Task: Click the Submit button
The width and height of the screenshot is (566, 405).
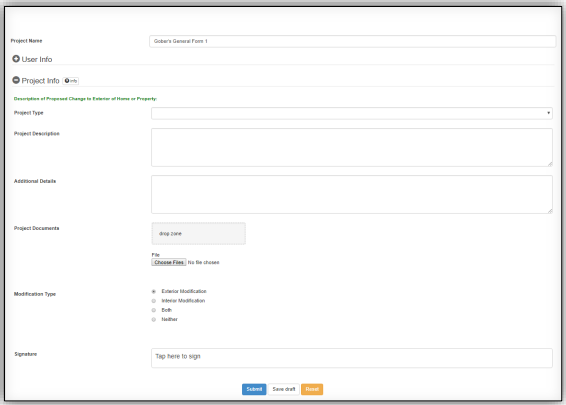Action: [x=254, y=389]
